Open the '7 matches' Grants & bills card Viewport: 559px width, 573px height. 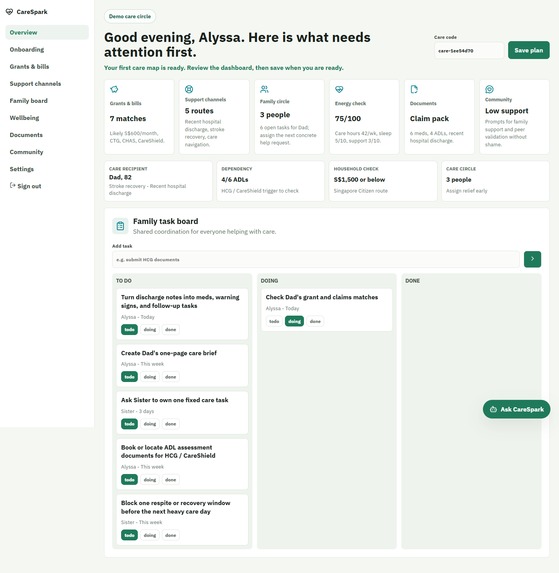click(x=139, y=117)
